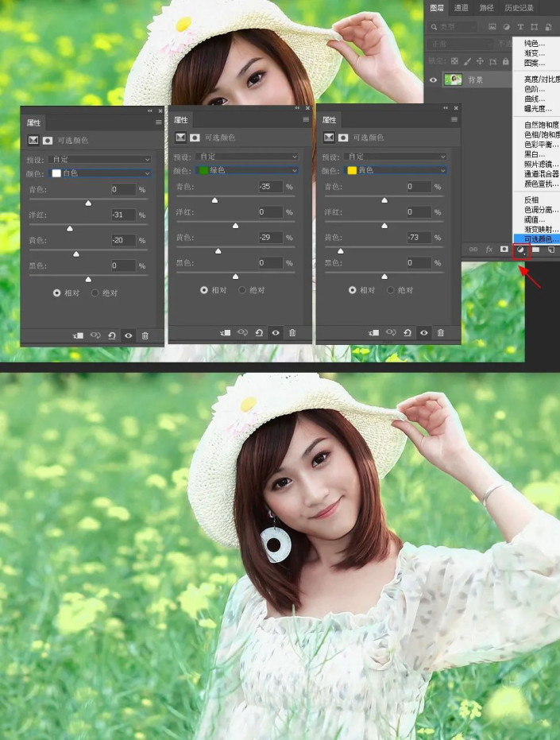Viewport: 560px width, 740px height.
Task: Reset adjustment in 黄色 properties panel
Action: (x=407, y=333)
